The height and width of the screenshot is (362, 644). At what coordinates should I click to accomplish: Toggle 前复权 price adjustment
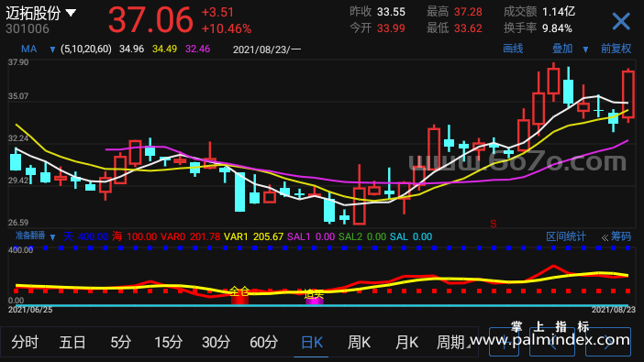pyautogui.click(x=616, y=49)
